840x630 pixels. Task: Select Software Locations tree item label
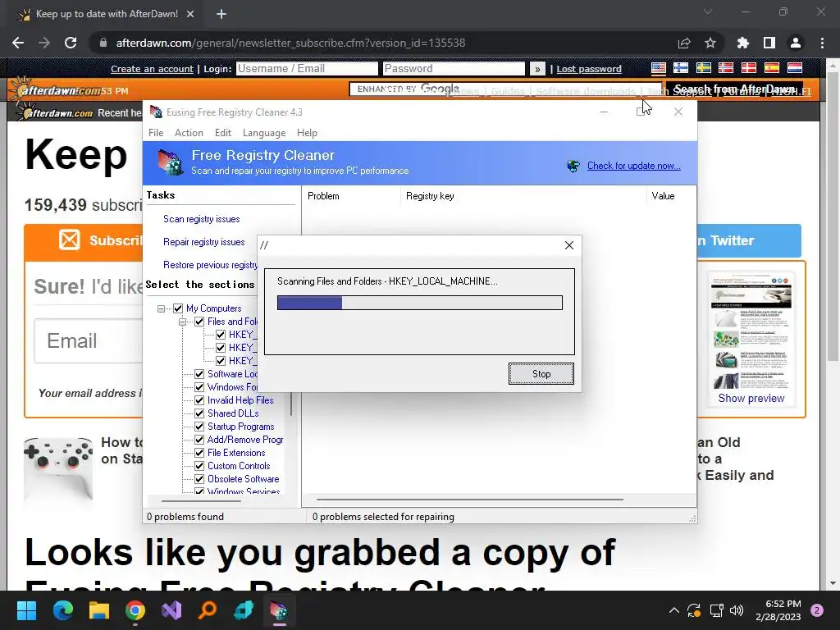[x=232, y=374]
